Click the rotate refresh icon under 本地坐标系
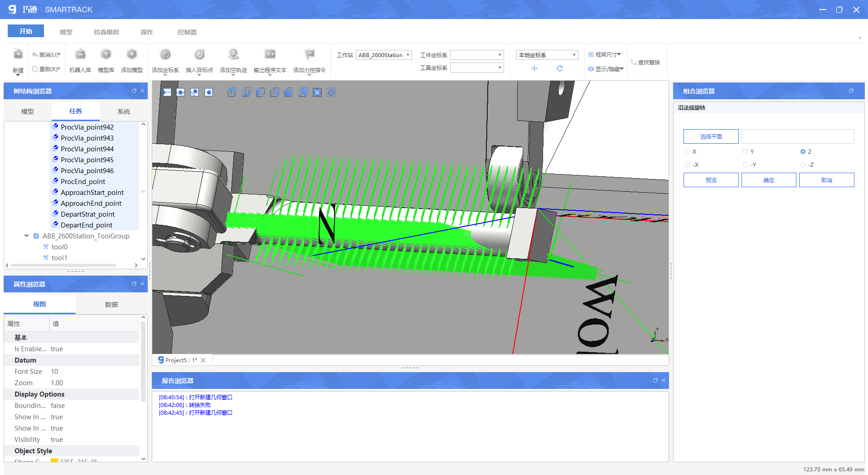868x475 pixels. click(560, 68)
